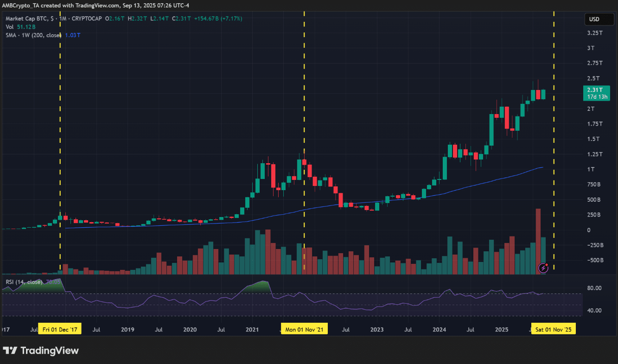Open the USD currency selector
The width and height of the screenshot is (618, 364).
[594, 19]
